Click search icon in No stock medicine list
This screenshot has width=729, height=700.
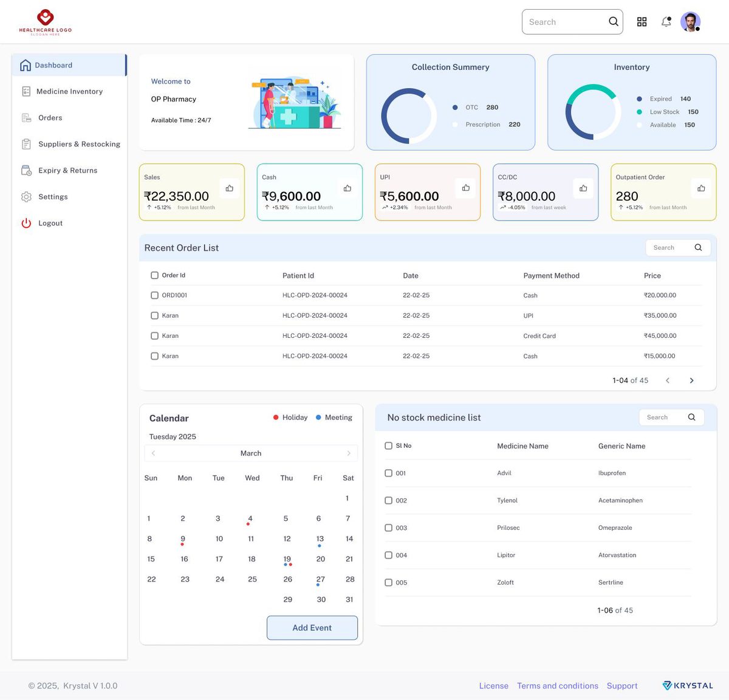[x=691, y=417]
